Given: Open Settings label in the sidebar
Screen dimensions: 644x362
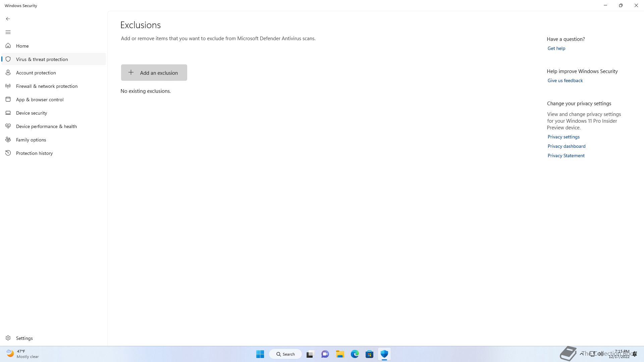Looking at the screenshot, I should click(24, 338).
